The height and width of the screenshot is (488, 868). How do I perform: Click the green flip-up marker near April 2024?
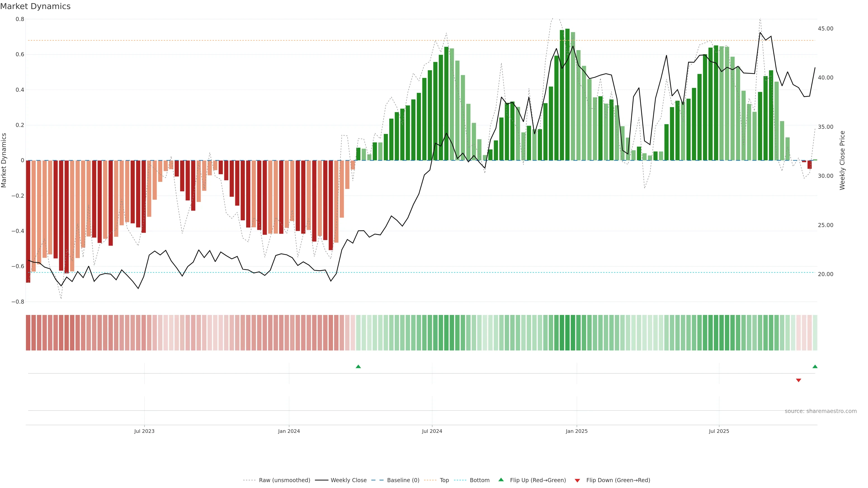point(358,366)
